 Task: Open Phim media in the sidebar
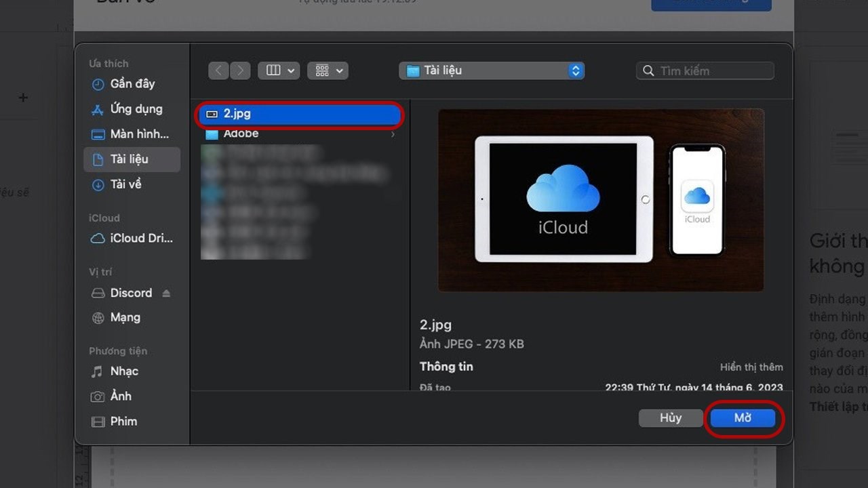(132, 422)
